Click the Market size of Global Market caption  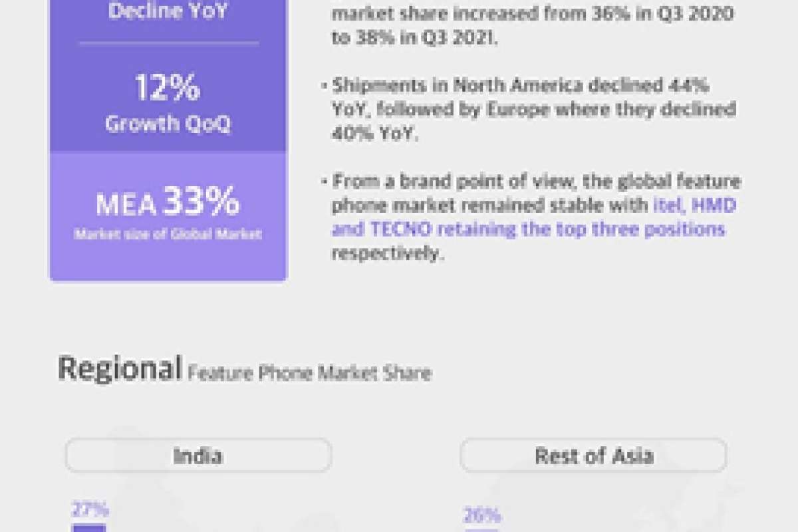coord(168,234)
